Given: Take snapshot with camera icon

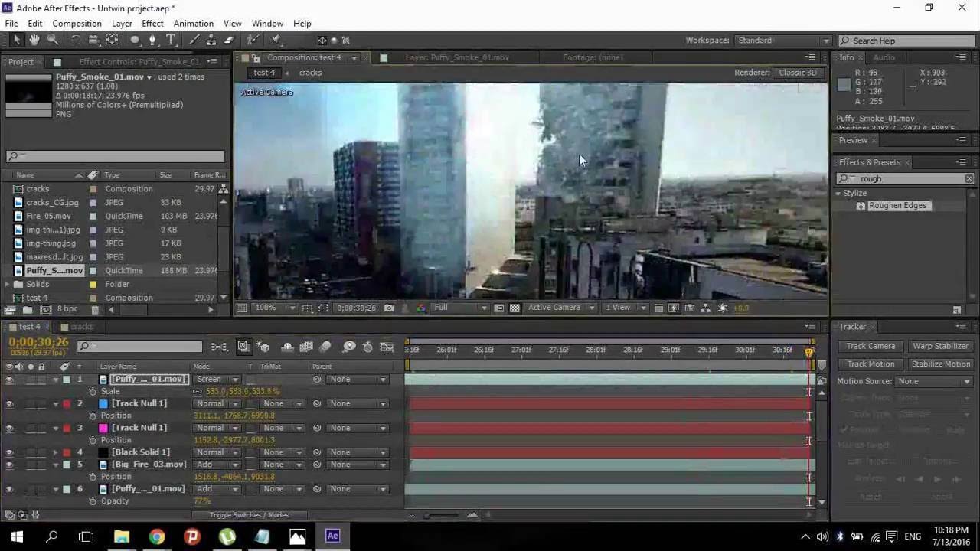Looking at the screenshot, I should pos(389,308).
